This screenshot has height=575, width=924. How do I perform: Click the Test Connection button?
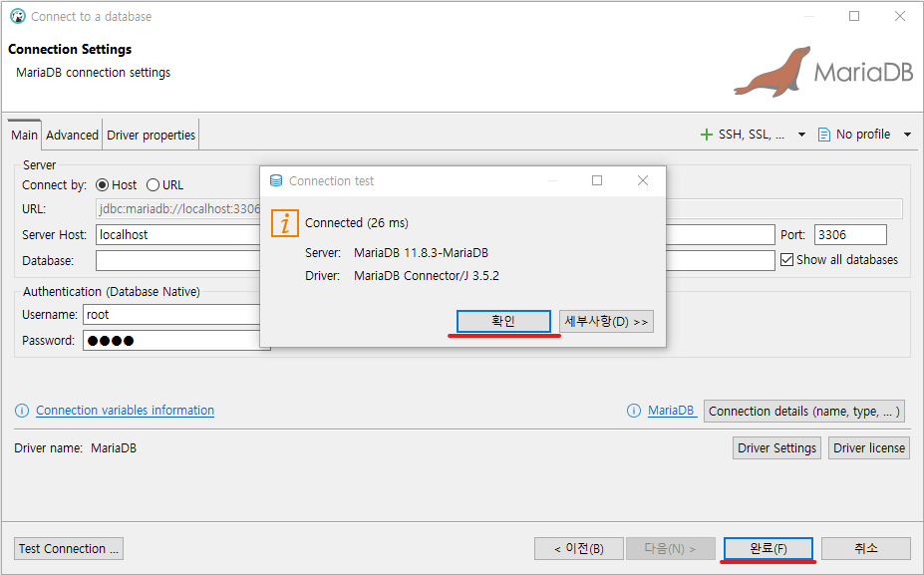pyautogui.click(x=69, y=548)
